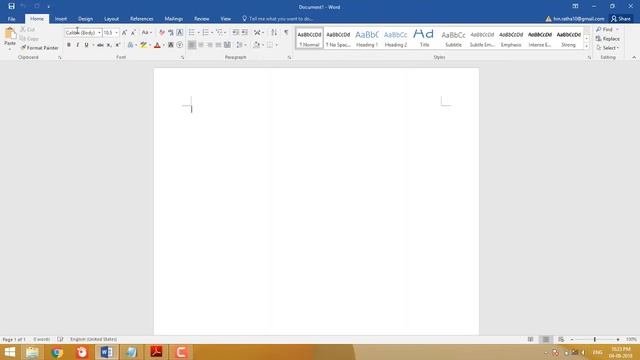640x360 pixels.
Task: Apply the Subtitle style
Action: [x=453, y=38]
